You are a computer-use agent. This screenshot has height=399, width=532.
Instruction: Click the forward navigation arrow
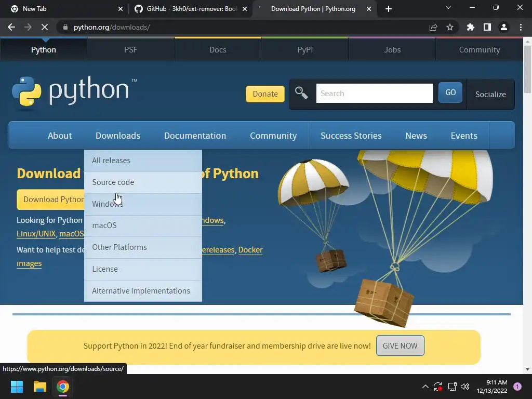[x=28, y=27]
